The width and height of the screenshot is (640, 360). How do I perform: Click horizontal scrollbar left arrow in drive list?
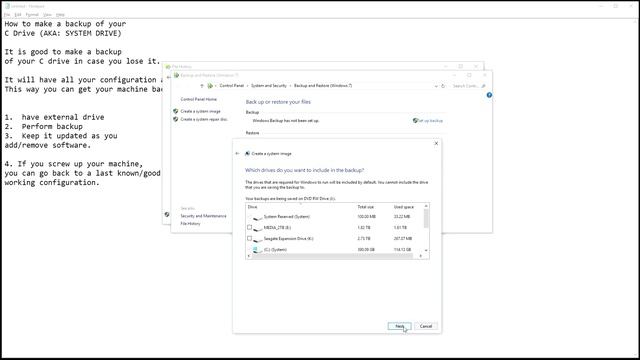(249, 256)
